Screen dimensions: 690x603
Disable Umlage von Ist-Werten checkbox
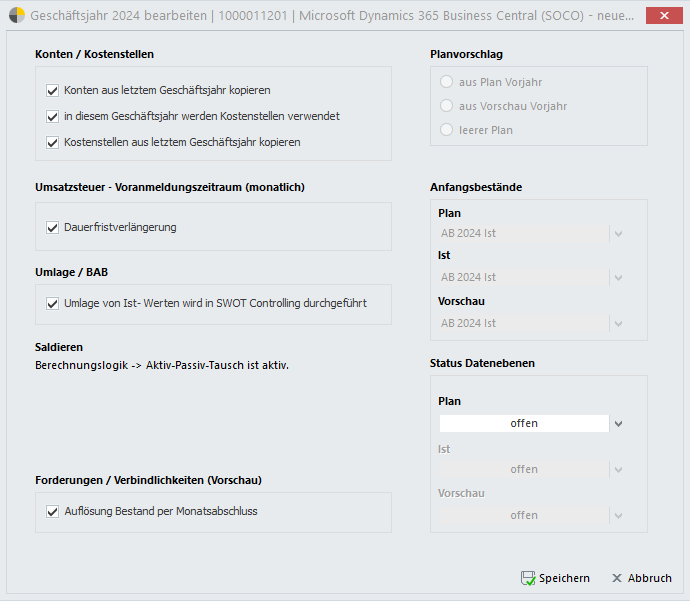click(x=53, y=303)
